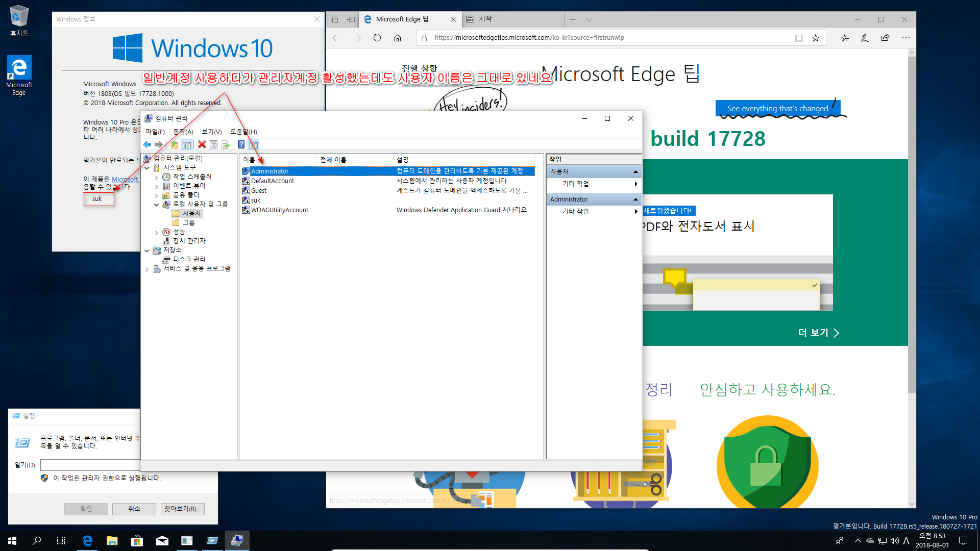Refresh the page in Edge

(x=377, y=38)
